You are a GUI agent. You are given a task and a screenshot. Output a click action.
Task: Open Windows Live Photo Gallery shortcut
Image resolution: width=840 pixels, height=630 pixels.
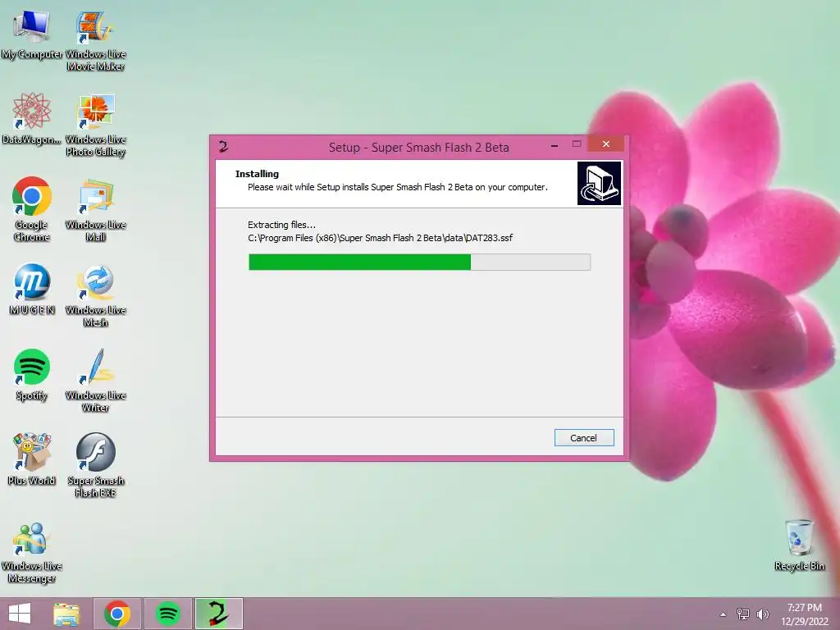coord(95,126)
